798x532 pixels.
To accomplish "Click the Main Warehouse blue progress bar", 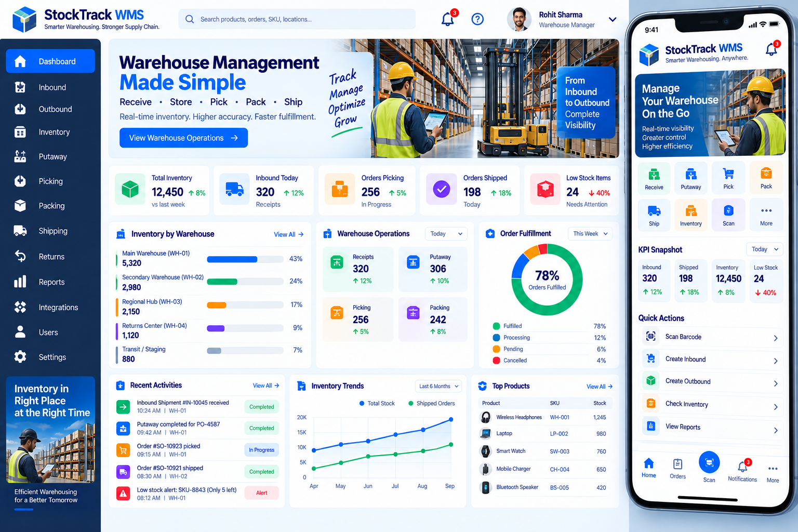I will pyautogui.click(x=232, y=259).
